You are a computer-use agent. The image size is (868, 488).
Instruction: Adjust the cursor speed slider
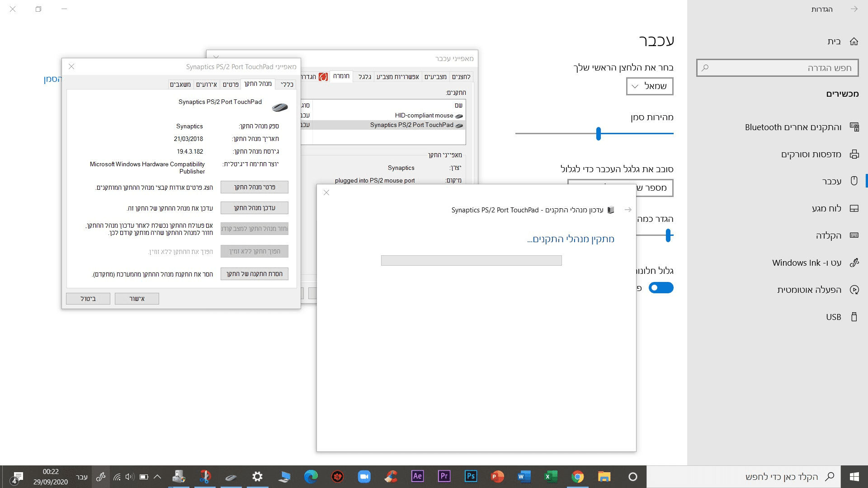[598, 134]
